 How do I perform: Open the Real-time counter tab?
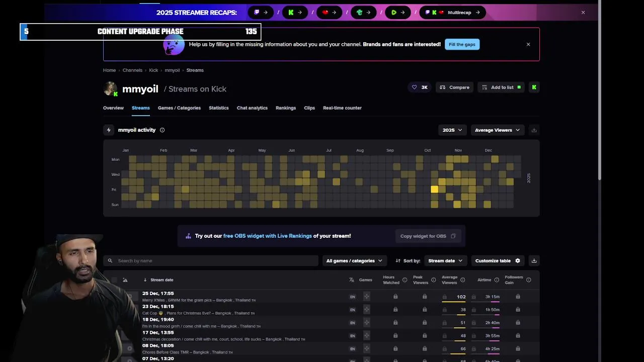tap(342, 108)
